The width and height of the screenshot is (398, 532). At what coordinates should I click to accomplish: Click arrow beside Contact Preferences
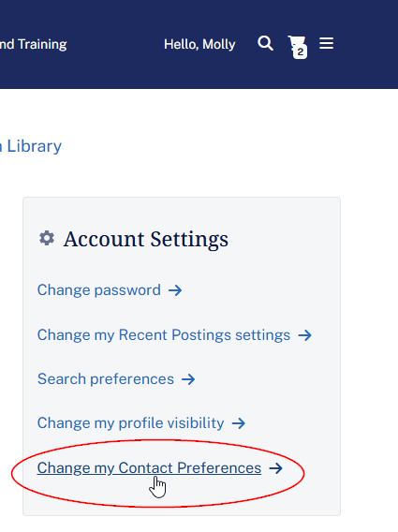pyautogui.click(x=276, y=468)
